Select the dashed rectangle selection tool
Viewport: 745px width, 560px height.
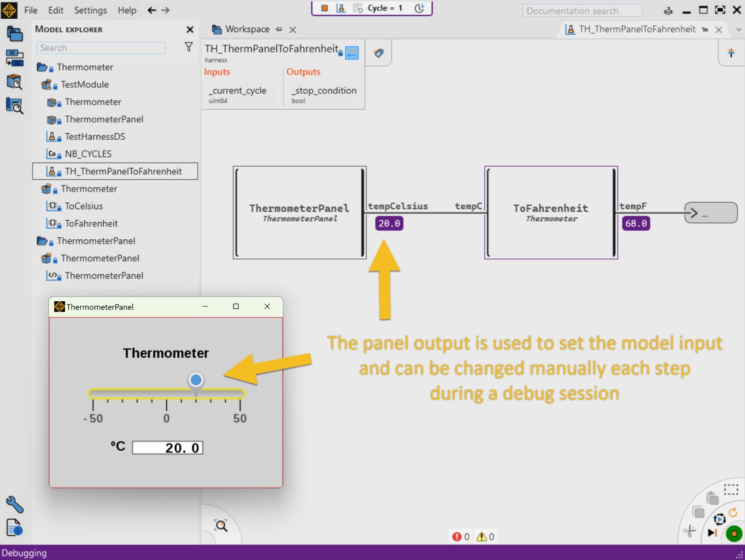731,489
